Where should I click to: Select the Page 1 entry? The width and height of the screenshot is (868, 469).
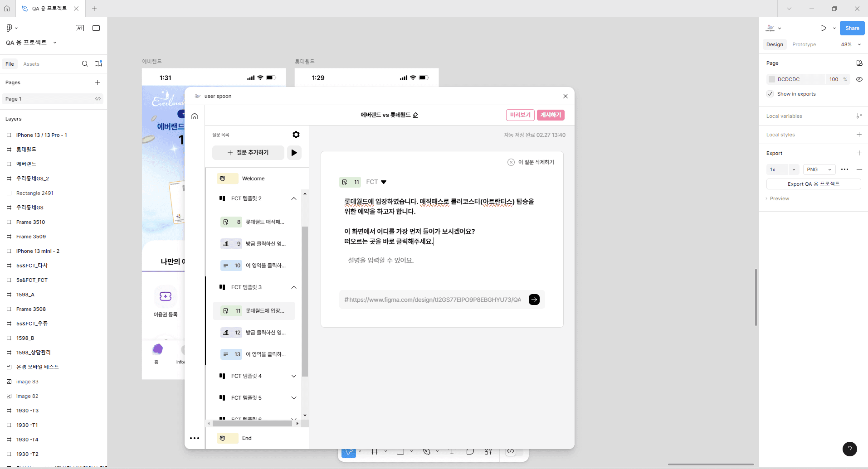[53, 99]
